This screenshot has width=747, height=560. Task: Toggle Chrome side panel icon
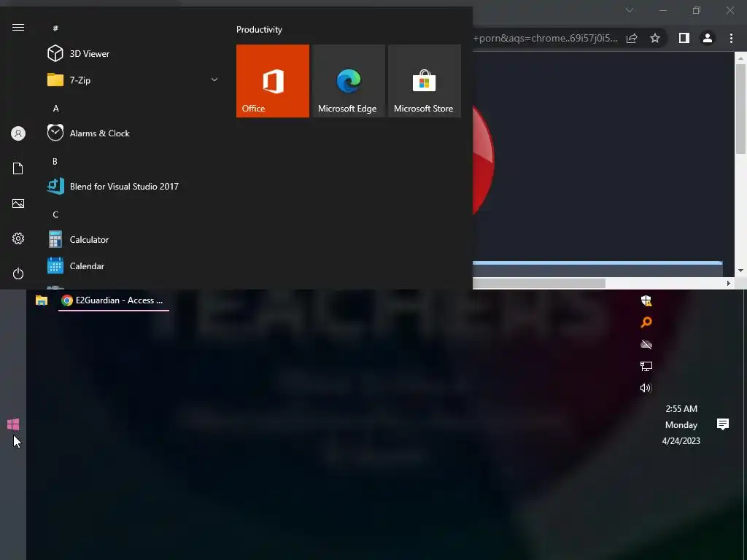point(684,38)
